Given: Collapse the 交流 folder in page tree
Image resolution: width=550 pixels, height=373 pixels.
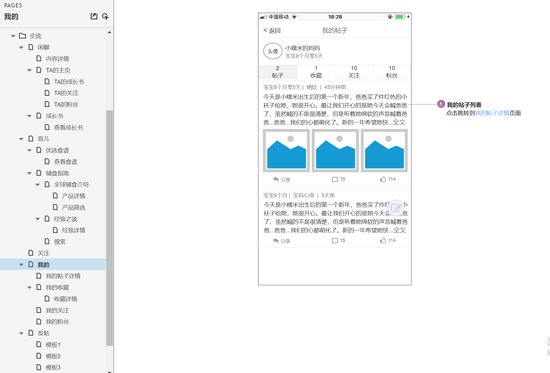Looking at the screenshot, I should (x=13, y=36).
